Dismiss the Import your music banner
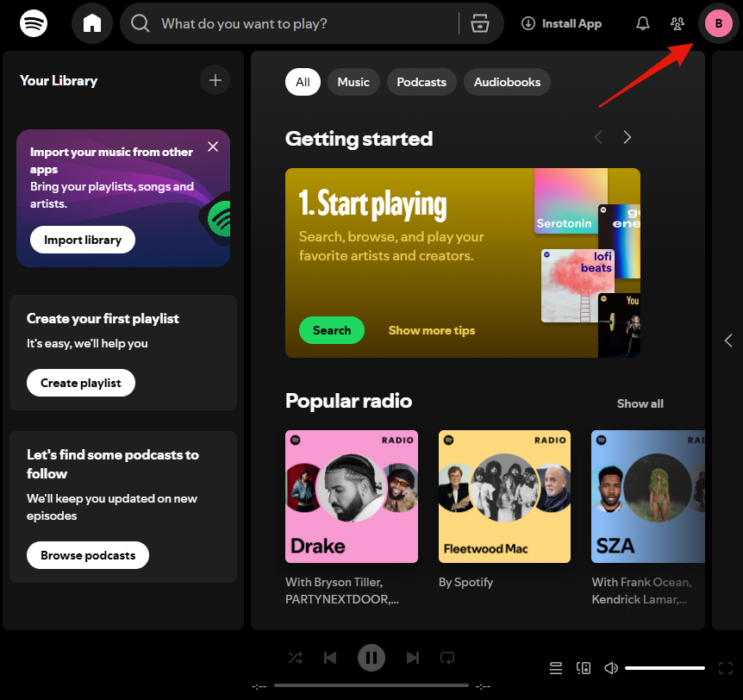This screenshot has height=700, width=743. point(213,147)
